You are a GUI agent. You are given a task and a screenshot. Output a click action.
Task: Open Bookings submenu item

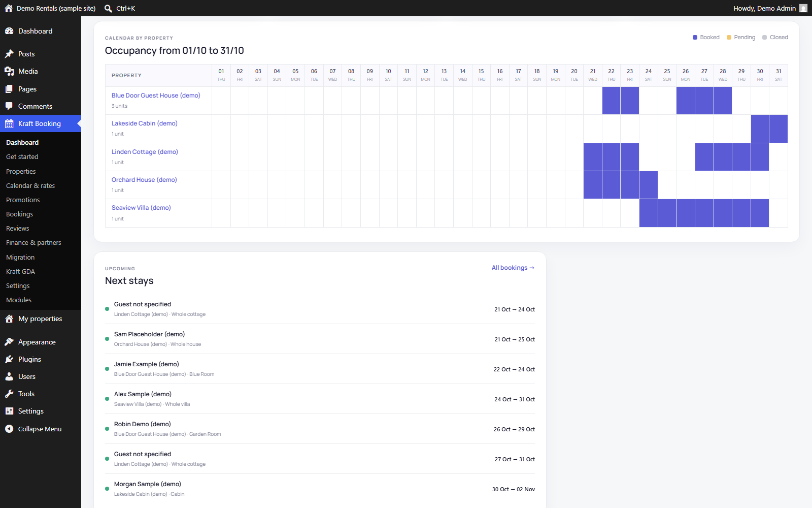[x=19, y=214]
